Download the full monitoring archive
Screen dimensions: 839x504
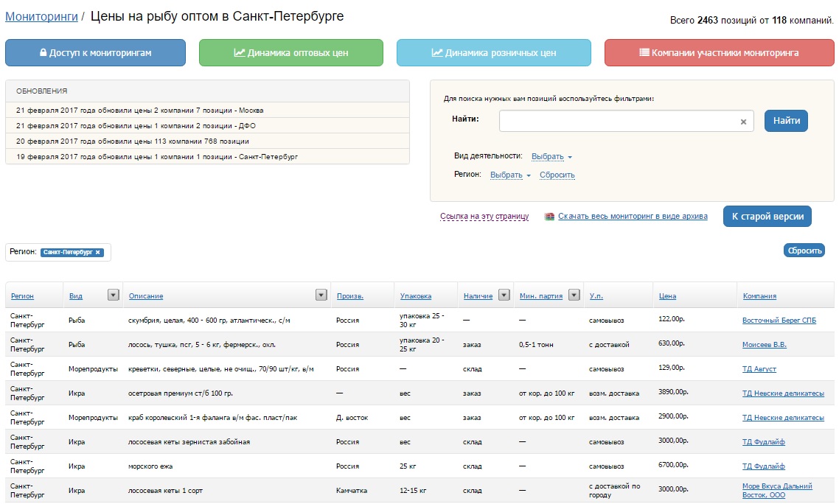[632, 217]
